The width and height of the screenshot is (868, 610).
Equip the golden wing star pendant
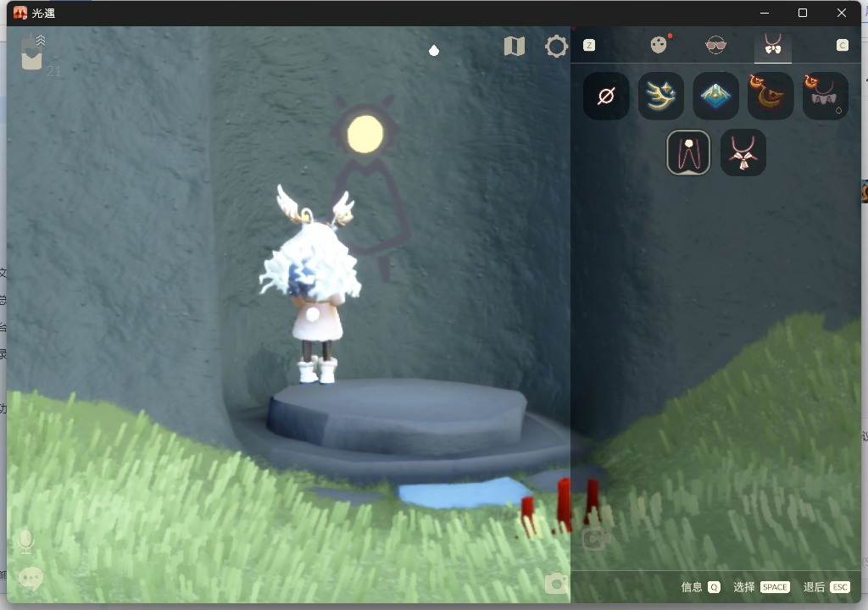tap(661, 97)
